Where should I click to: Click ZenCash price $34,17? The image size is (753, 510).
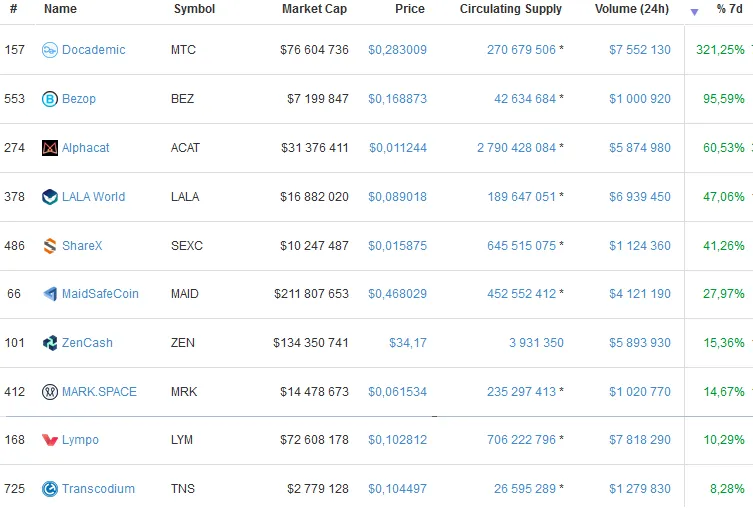click(x=408, y=343)
